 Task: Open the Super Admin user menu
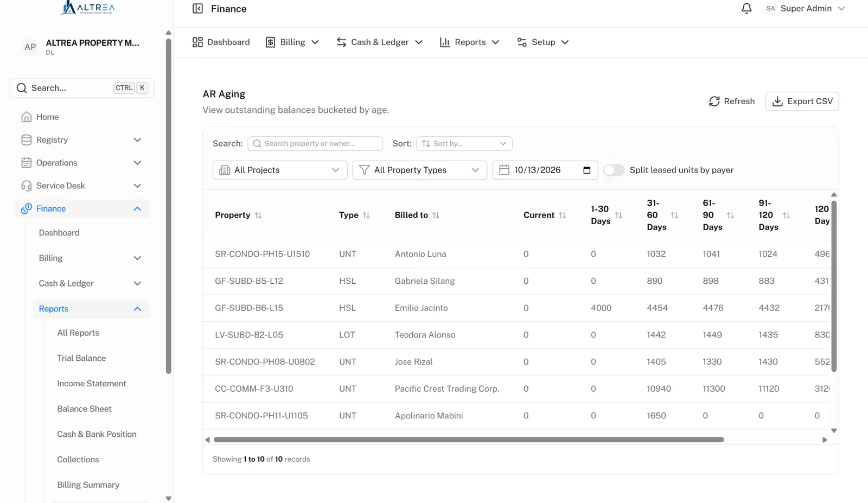click(x=806, y=9)
